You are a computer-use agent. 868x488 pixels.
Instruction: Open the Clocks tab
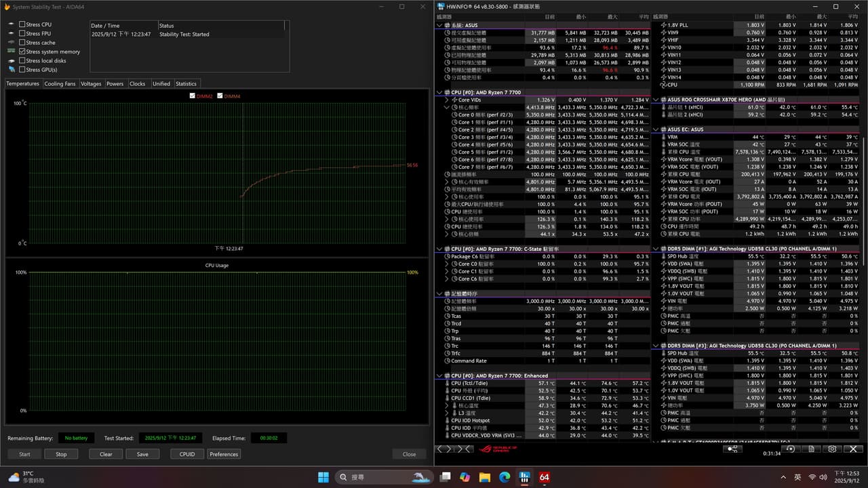(138, 84)
